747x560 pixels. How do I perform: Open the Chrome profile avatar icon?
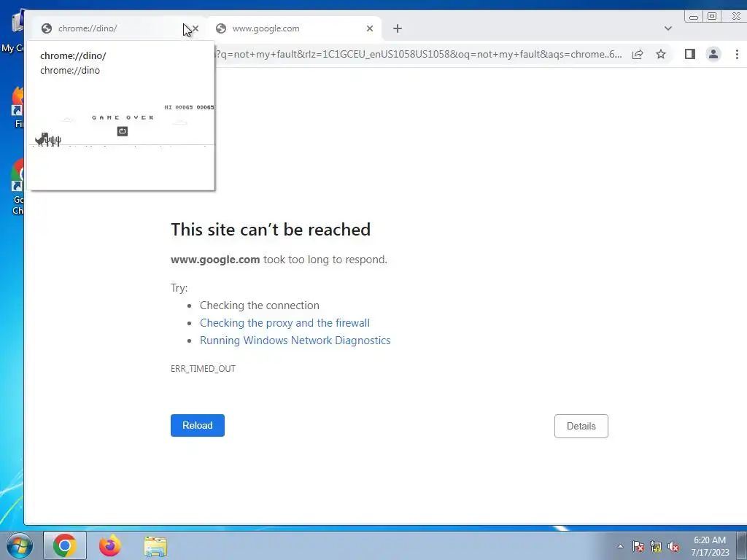(713, 54)
